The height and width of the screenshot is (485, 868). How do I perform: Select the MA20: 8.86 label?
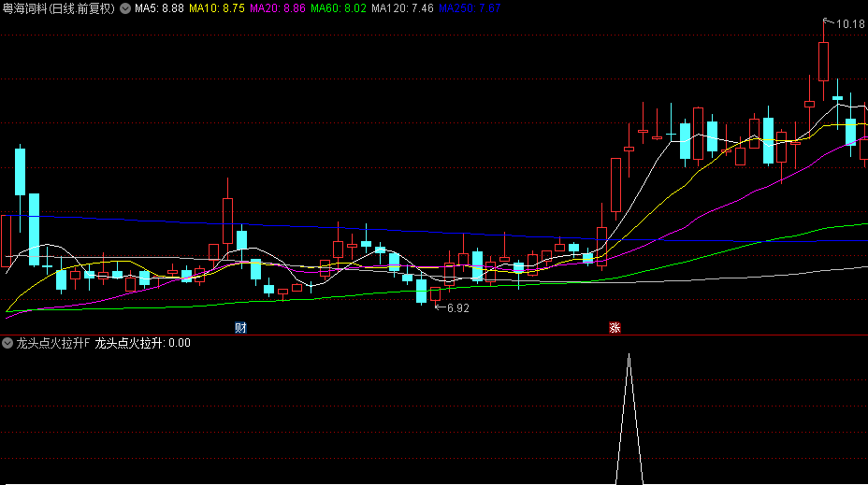click(278, 8)
